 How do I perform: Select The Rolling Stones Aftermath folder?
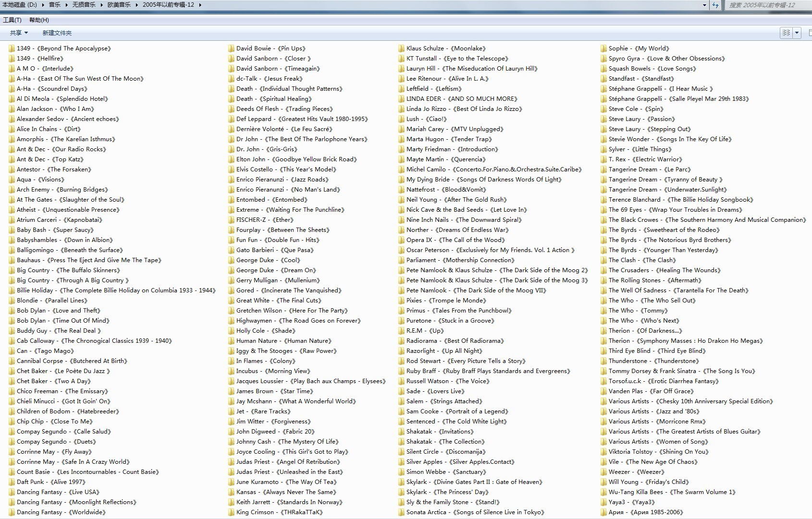tap(654, 280)
